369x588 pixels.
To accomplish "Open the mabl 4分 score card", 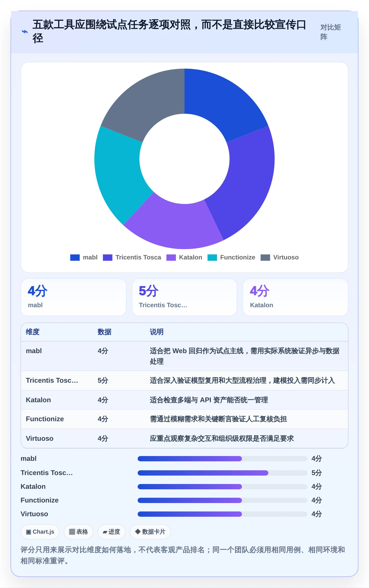I will 74,297.
